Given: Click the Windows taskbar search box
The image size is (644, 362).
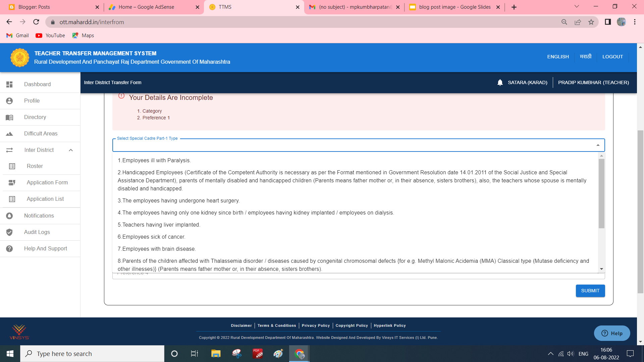Looking at the screenshot, I should tap(92, 354).
